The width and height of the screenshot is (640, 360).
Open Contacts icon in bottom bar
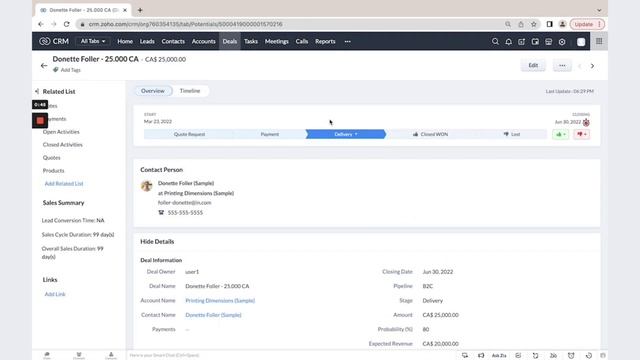(111, 356)
